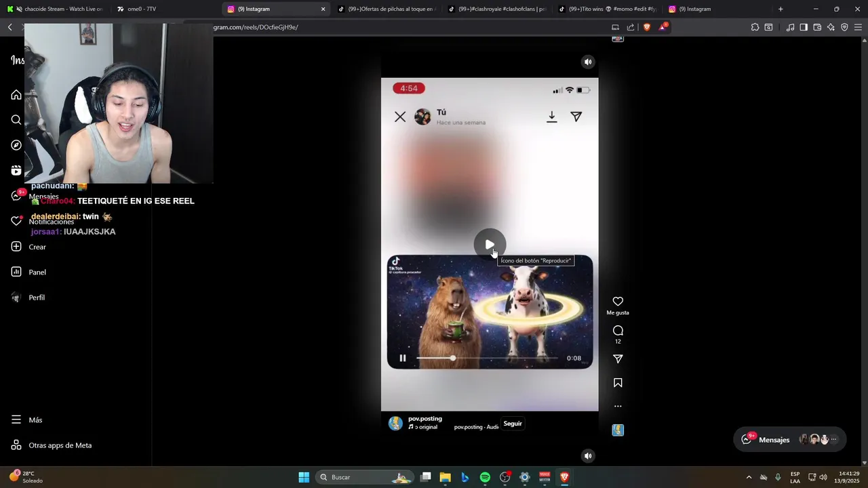Screen dimensions: 868x488
Task: Click the address bar URL
Action: tap(256, 27)
